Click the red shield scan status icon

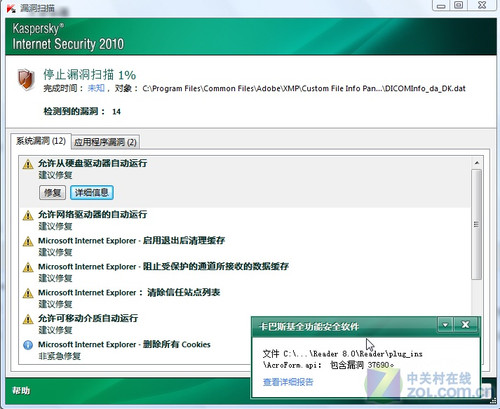(26, 79)
